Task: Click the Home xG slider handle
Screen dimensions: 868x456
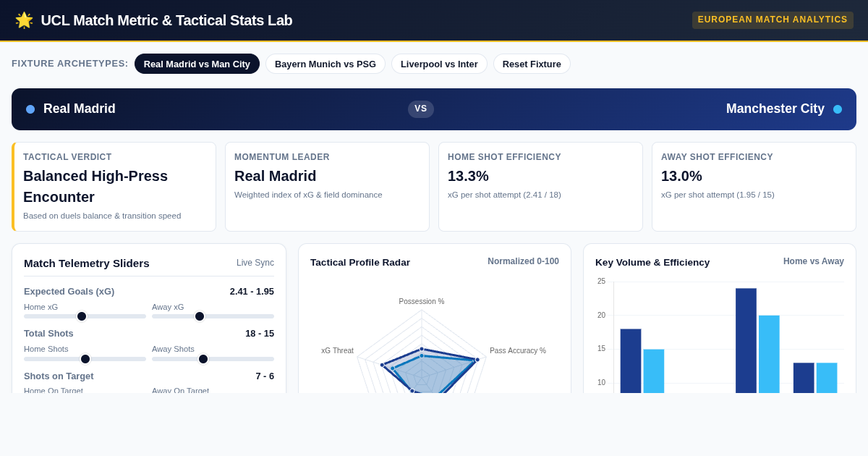Action: click(x=82, y=316)
